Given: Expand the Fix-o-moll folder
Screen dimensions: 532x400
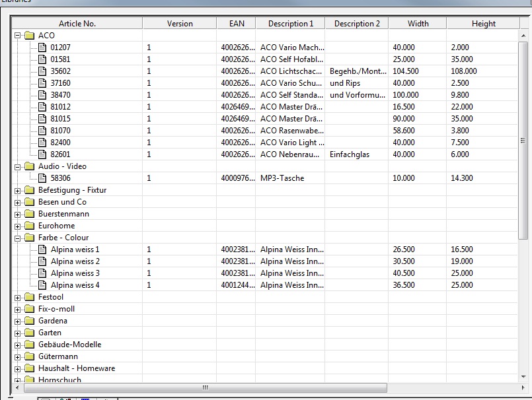Looking at the screenshot, I should (x=17, y=310).
